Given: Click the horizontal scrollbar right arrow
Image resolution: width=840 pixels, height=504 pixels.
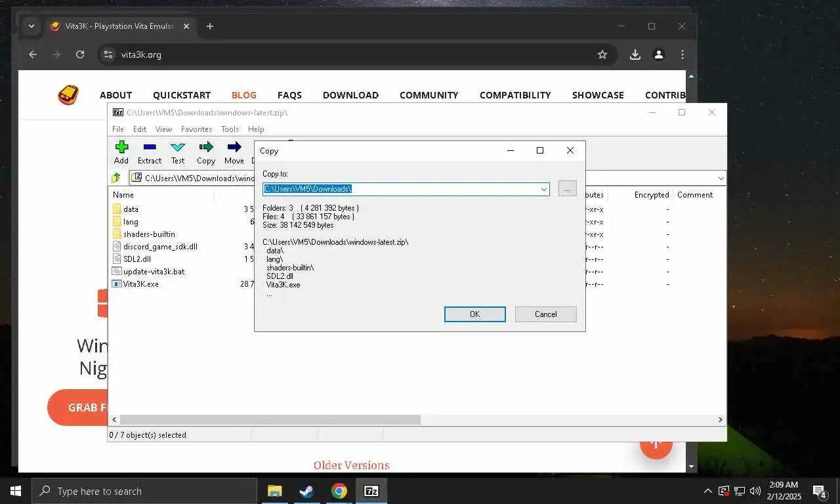Looking at the screenshot, I should point(721,419).
